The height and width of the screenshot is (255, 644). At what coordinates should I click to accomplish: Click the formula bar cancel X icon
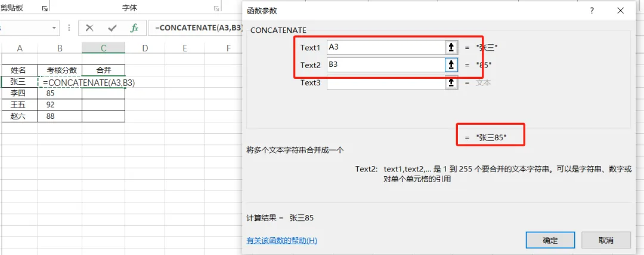coord(89,28)
